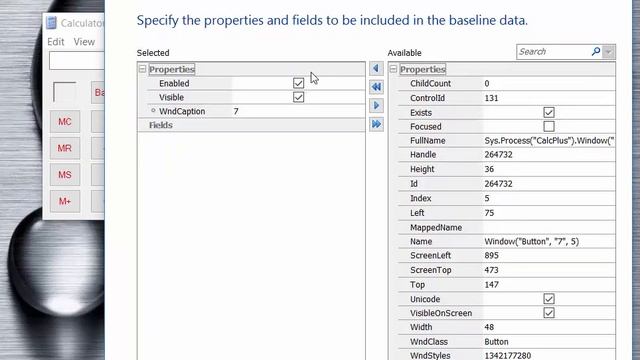Click the 1342177280 WndStyles value

(508, 356)
